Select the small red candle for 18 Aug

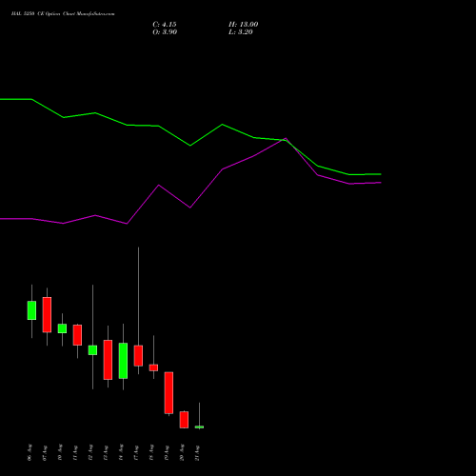tap(153, 367)
